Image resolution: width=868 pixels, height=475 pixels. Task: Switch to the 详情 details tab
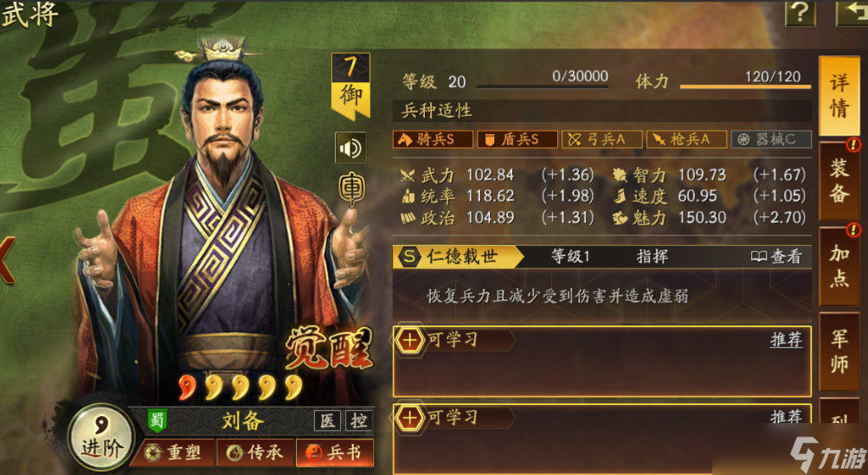tap(839, 96)
